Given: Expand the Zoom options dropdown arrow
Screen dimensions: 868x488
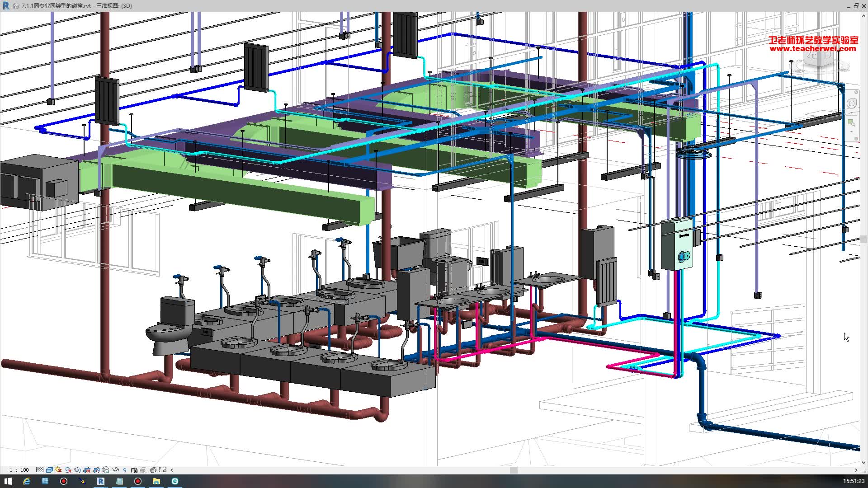Looking at the screenshot, I should coord(851,132).
